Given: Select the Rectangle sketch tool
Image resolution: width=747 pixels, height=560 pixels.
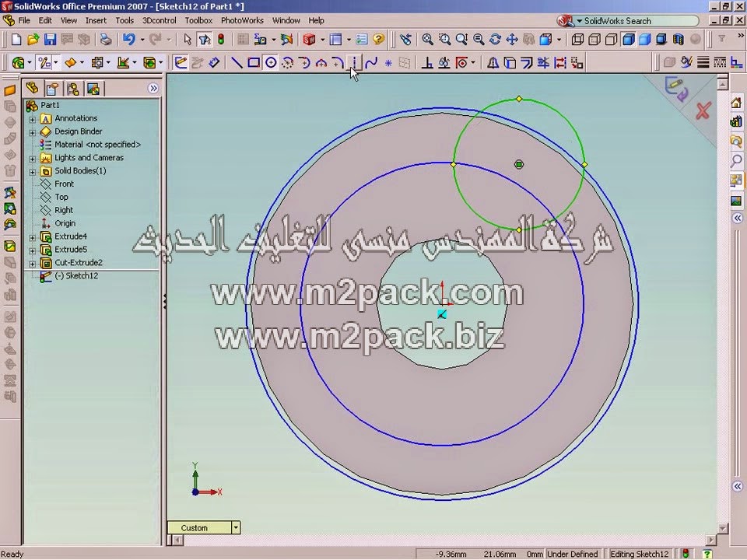Looking at the screenshot, I should tap(254, 63).
